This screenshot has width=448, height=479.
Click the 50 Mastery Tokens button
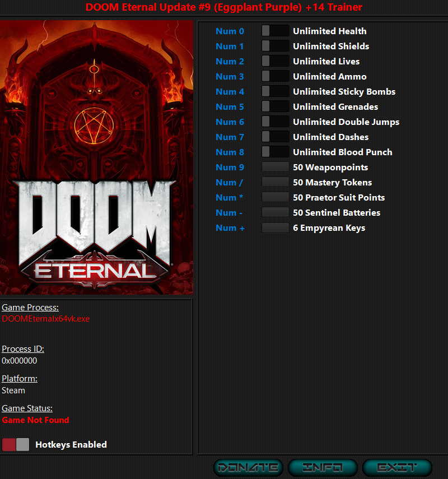coord(275,182)
